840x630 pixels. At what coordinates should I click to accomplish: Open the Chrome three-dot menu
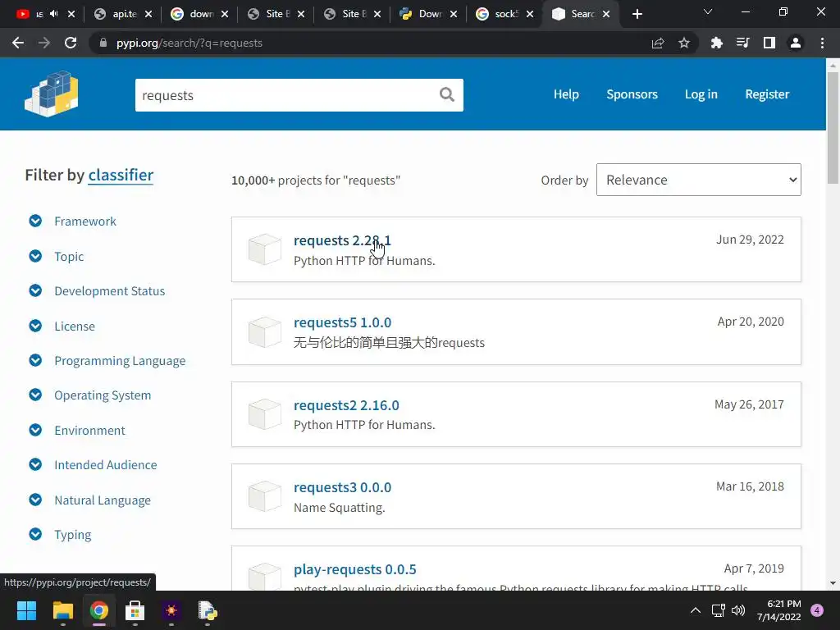(822, 43)
